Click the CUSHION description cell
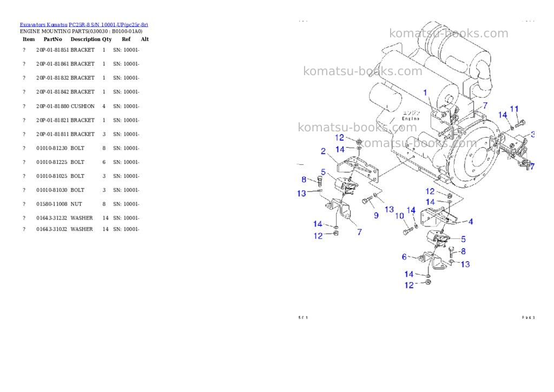This screenshot has height=392, width=554. point(83,107)
